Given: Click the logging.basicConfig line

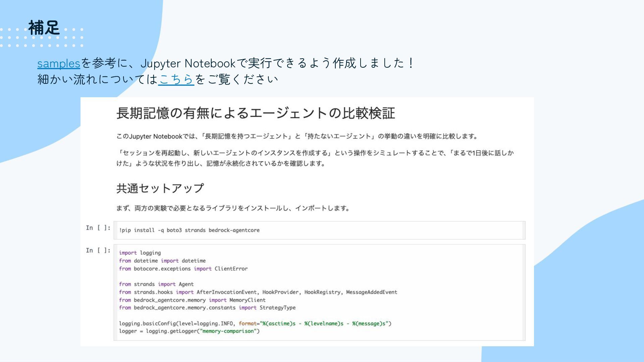Looking at the screenshot, I should pos(255,323).
